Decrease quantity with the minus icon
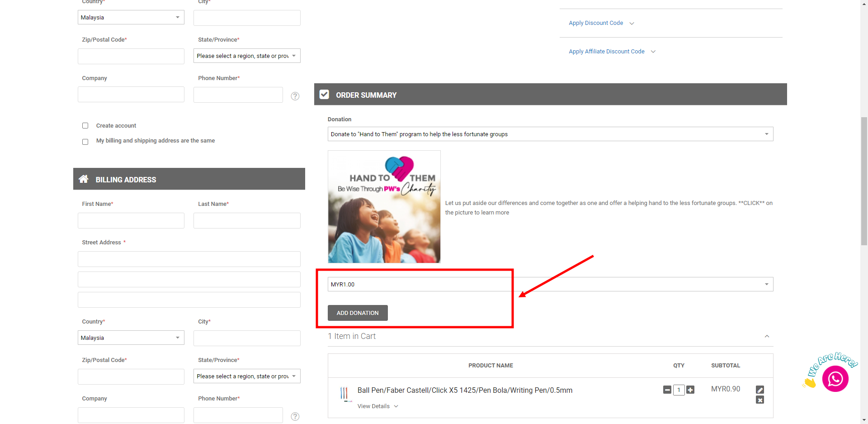Screen dimensions: 868x424 (x=667, y=390)
